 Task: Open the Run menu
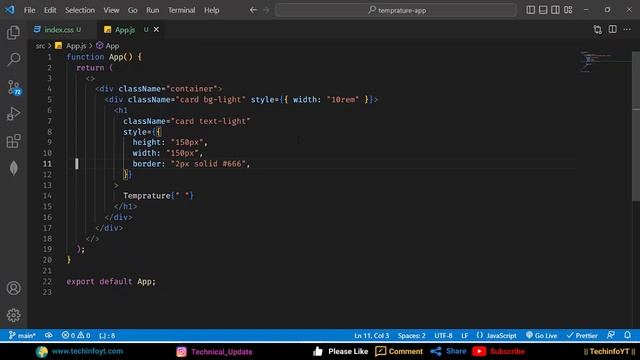point(153,10)
